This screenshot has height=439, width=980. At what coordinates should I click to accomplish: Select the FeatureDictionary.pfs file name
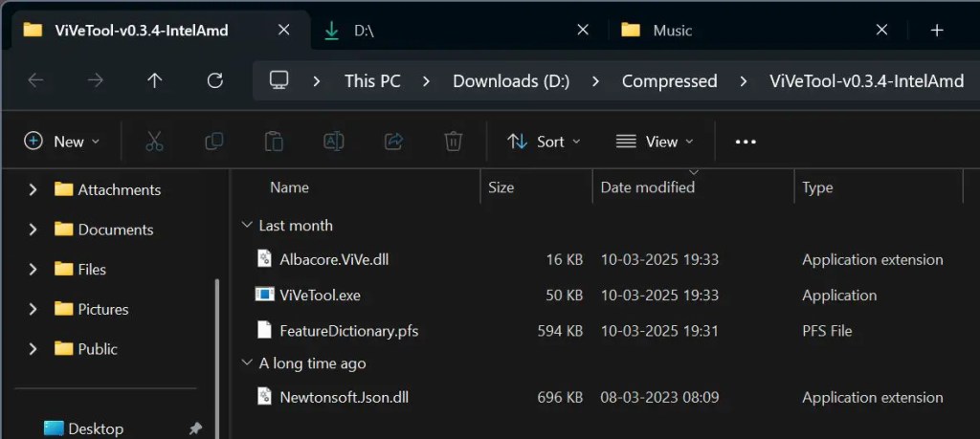tap(348, 330)
